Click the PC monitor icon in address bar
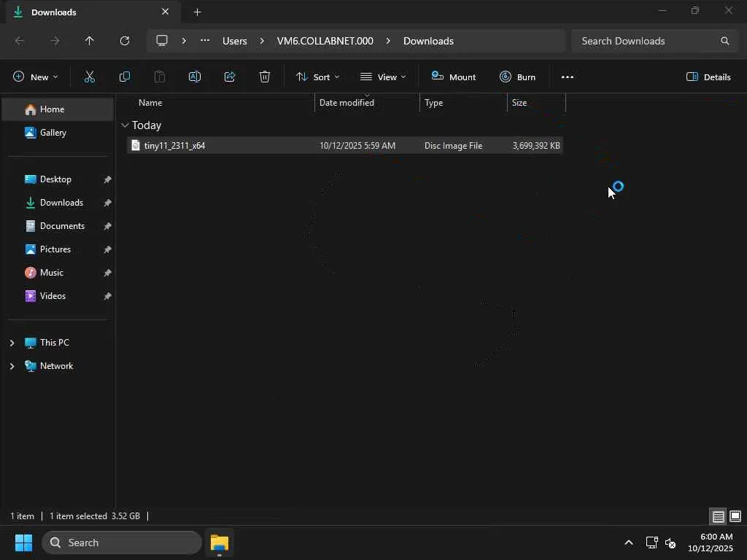Screen dimensions: 747x560 [162, 41]
